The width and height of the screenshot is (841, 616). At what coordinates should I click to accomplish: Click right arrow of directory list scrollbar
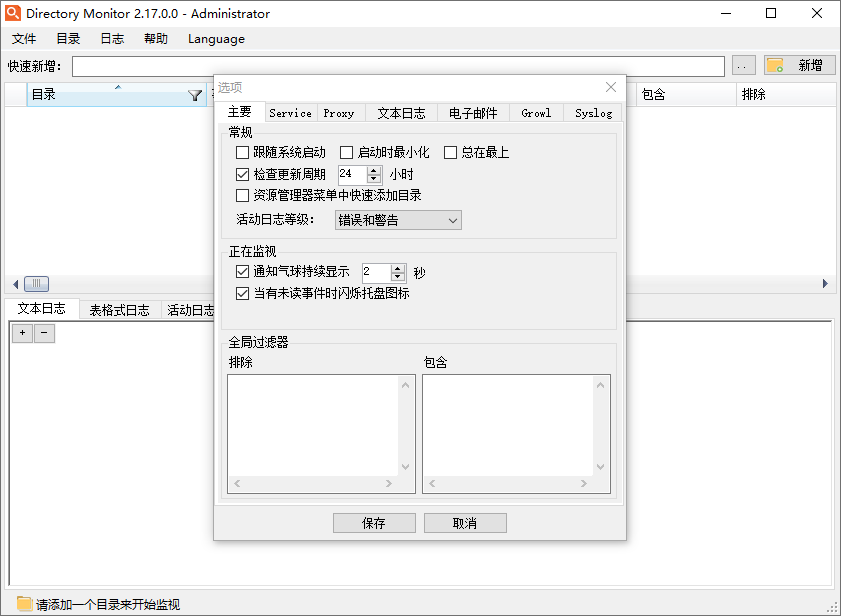(825, 283)
